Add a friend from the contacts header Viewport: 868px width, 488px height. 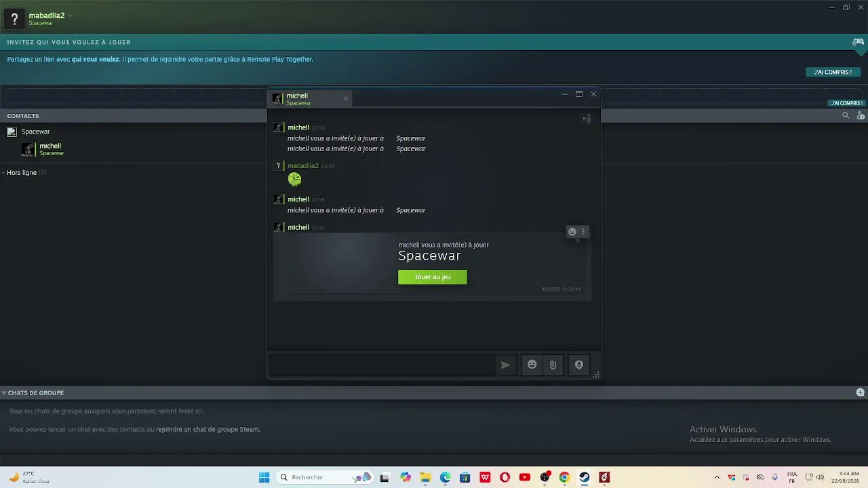(x=861, y=116)
